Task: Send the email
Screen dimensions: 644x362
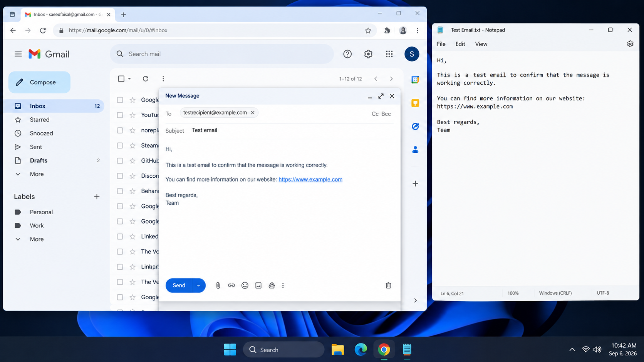Action: (x=179, y=285)
